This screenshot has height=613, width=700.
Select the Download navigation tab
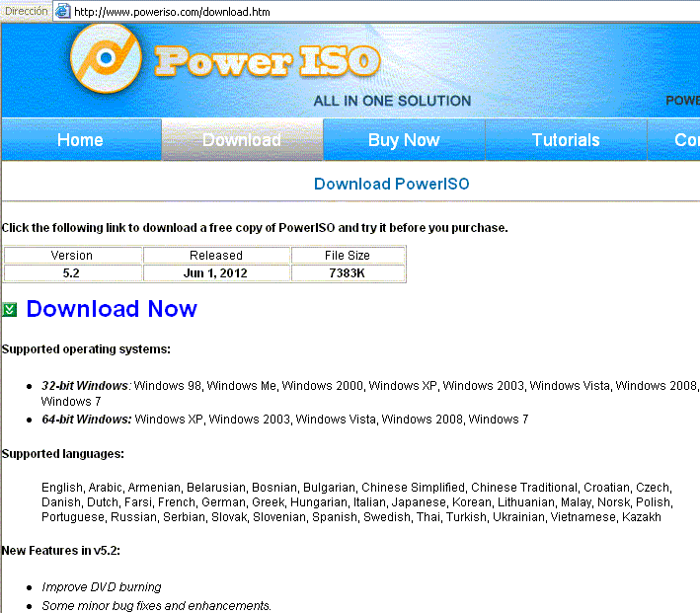[x=242, y=140]
